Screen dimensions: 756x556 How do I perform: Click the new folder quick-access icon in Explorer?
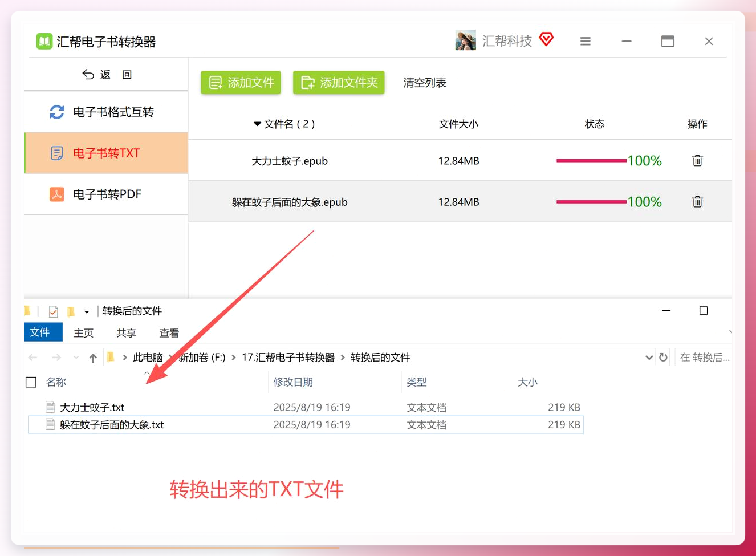(71, 311)
